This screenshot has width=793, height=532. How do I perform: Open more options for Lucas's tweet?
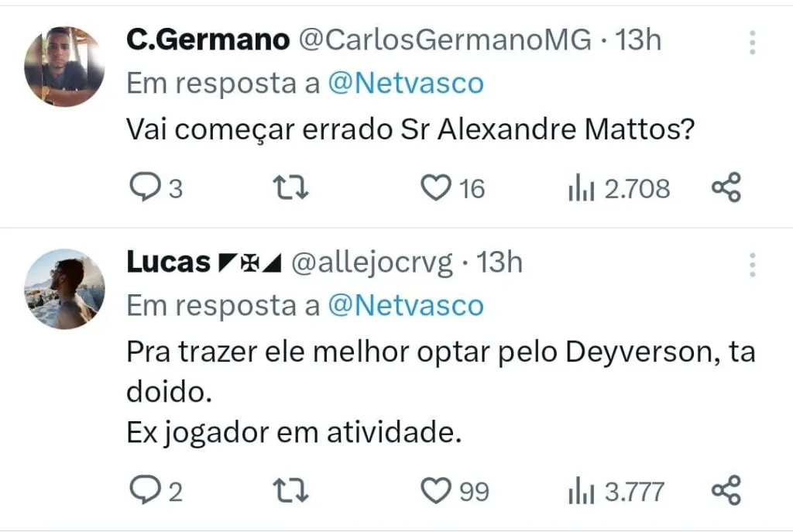coord(752,265)
